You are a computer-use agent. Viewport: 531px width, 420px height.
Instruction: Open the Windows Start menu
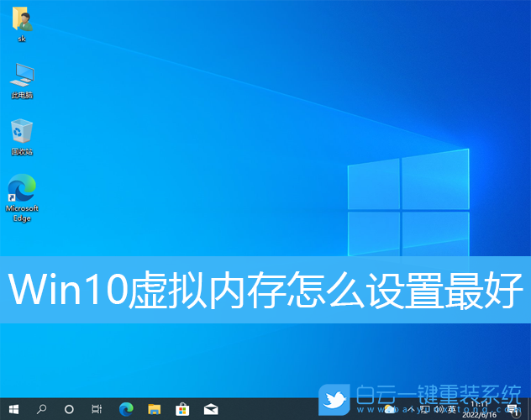click(13, 410)
